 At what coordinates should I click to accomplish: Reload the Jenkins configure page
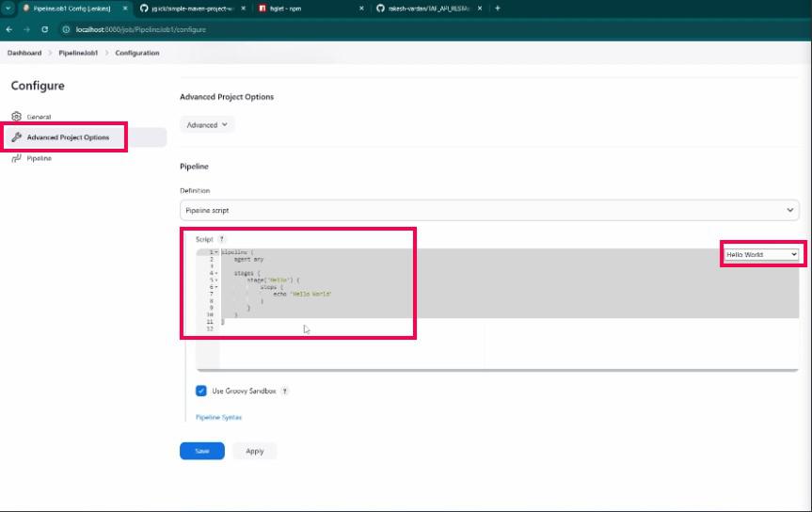click(45, 29)
